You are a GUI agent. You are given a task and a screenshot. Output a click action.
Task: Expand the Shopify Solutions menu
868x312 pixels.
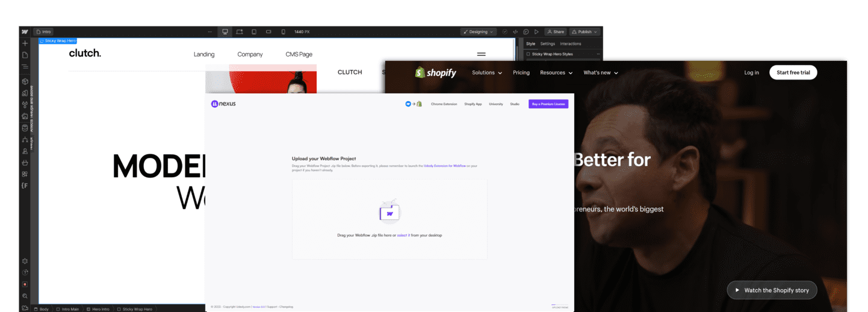(x=486, y=73)
